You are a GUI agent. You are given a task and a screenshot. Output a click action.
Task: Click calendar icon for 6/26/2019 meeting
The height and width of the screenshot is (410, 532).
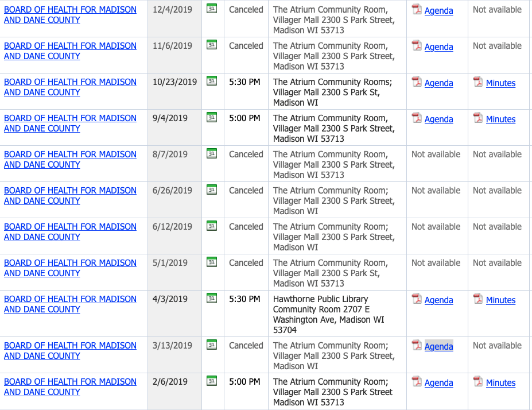tap(212, 189)
